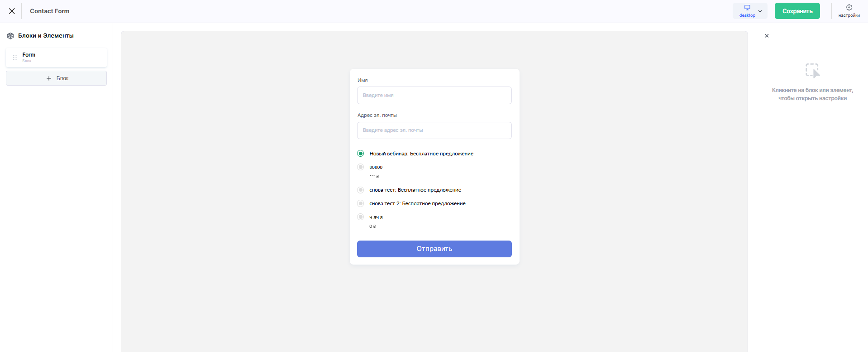Select the ч яч я radio option
868x352 pixels.
[x=361, y=217]
